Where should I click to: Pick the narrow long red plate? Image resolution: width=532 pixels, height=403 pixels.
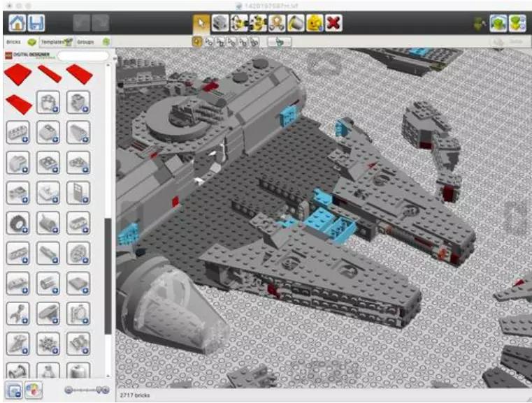[x=50, y=74]
